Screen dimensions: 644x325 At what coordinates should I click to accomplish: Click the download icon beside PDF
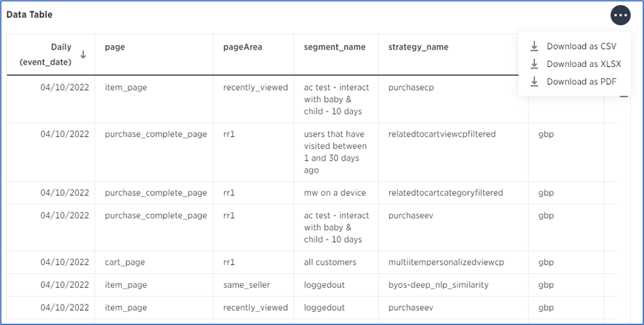[534, 82]
